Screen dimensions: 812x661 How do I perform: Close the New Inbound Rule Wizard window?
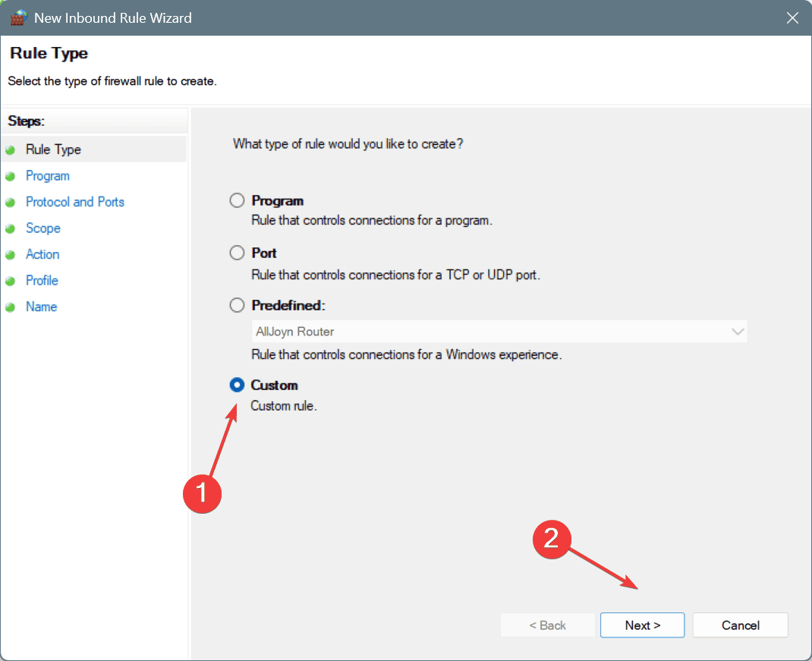click(x=792, y=18)
